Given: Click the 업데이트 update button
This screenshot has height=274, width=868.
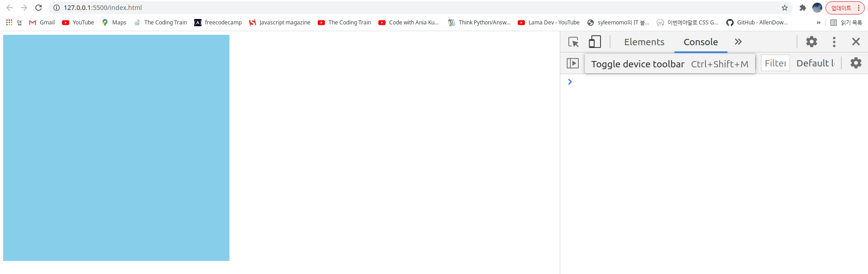Looking at the screenshot, I should 845,8.
